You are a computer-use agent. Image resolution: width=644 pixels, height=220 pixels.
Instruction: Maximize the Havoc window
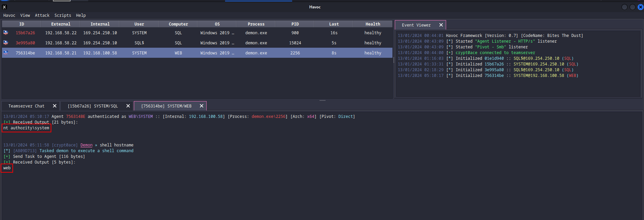632,7
